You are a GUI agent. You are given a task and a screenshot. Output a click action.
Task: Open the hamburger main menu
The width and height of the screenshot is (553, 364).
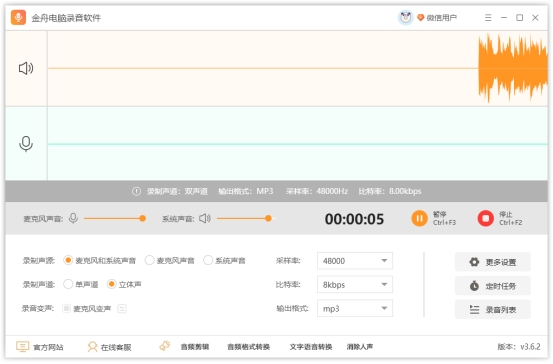pyautogui.click(x=488, y=18)
